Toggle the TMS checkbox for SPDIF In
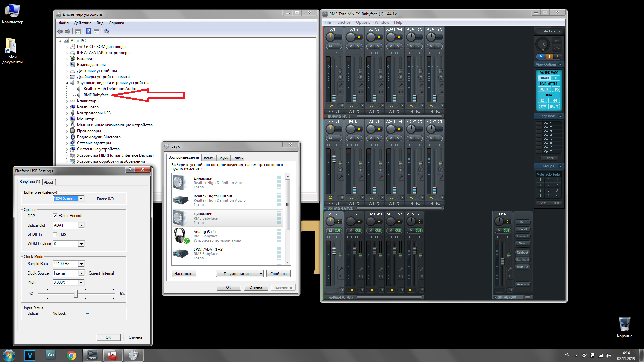Image resolution: width=644 pixels, height=362 pixels. coord(55,234)
